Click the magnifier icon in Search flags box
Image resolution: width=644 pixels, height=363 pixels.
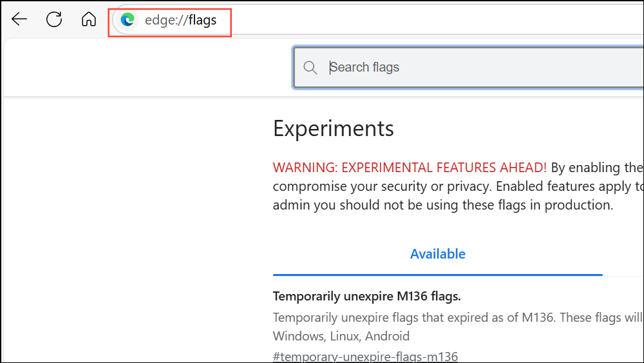(x=310, y=68)
